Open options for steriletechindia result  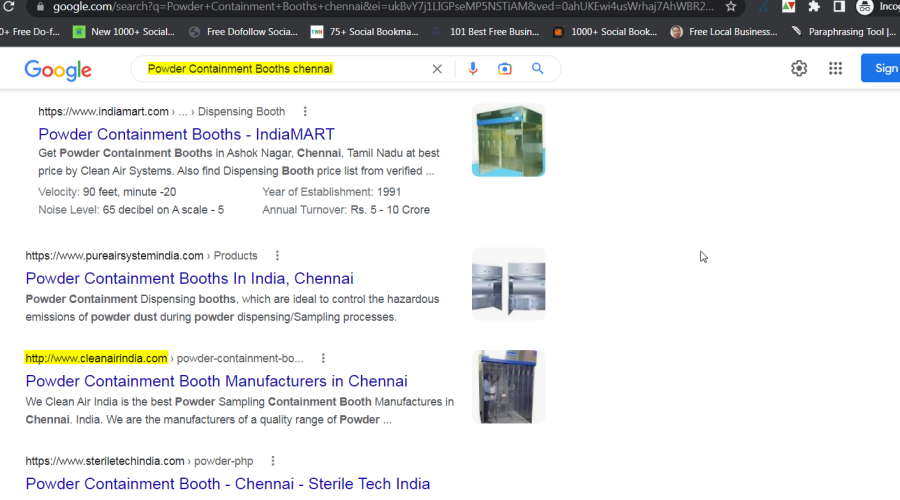point(272,461)
